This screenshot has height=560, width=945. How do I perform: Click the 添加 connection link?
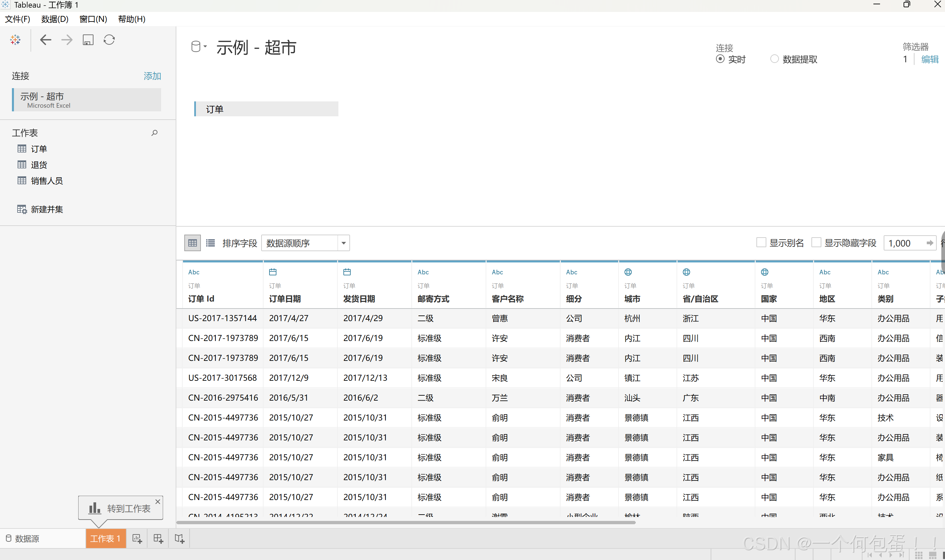point(152,76)
